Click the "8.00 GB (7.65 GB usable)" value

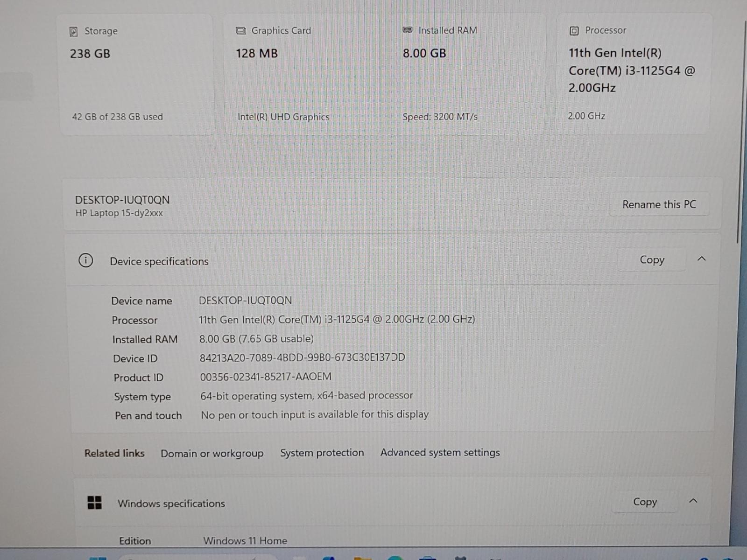click(x=256, y=338)
